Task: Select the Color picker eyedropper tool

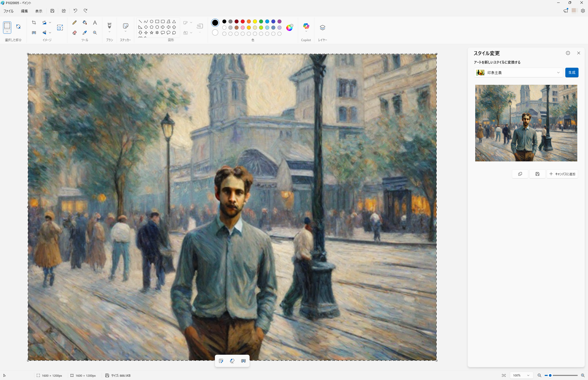Action: [x=85, y=33]
